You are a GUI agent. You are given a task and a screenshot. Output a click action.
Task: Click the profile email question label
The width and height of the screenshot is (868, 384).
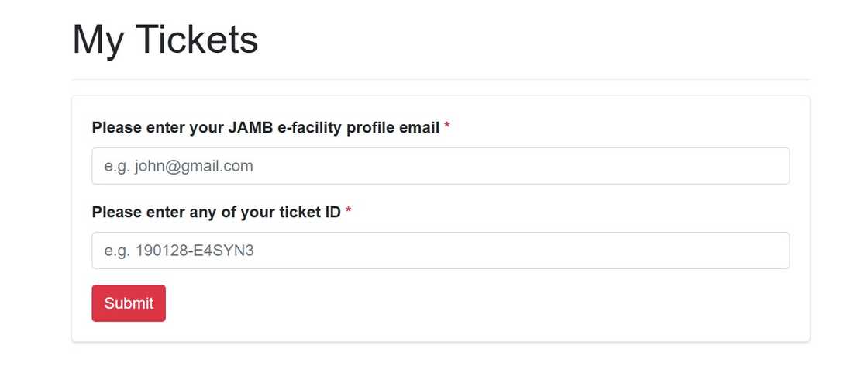(x=266, y=127)
